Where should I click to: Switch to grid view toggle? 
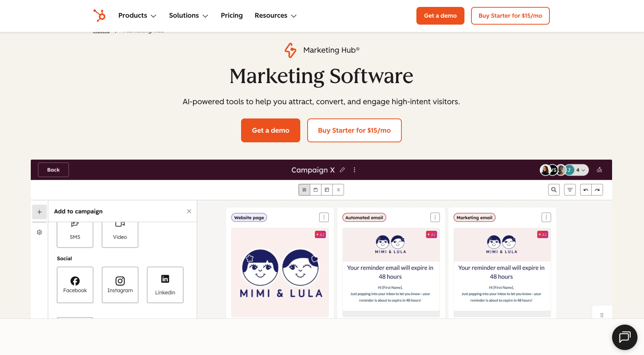[304, 190]
